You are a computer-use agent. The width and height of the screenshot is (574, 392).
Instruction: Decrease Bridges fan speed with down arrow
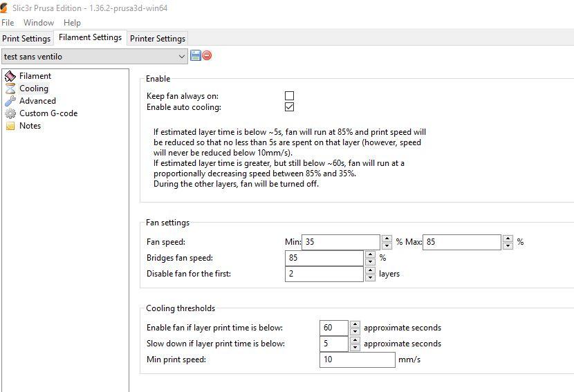tap(370, 262)
